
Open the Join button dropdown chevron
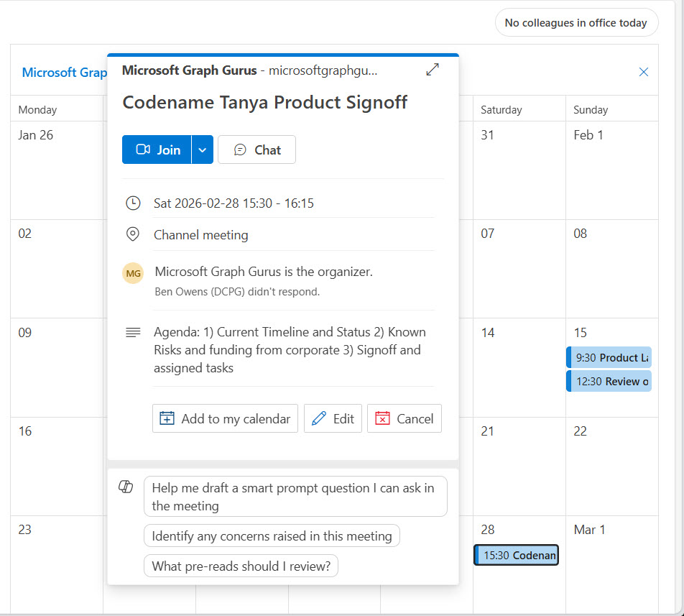202,150
